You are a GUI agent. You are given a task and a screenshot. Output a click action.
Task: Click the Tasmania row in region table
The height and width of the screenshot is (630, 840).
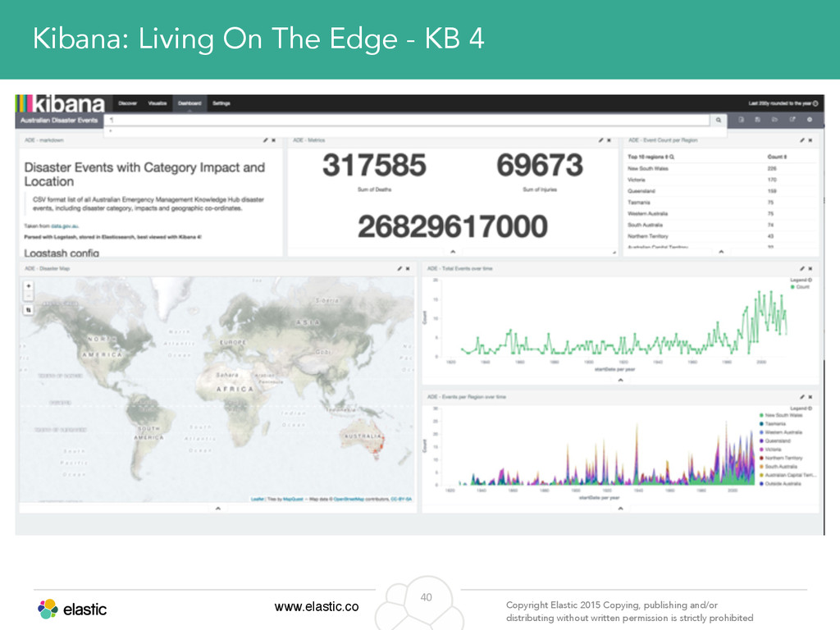721,202
